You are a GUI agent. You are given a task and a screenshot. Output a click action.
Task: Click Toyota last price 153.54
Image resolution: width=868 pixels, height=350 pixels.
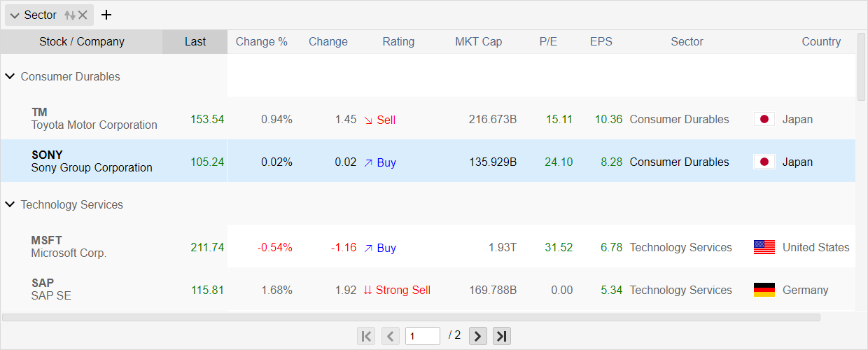[x=207, y=119]
